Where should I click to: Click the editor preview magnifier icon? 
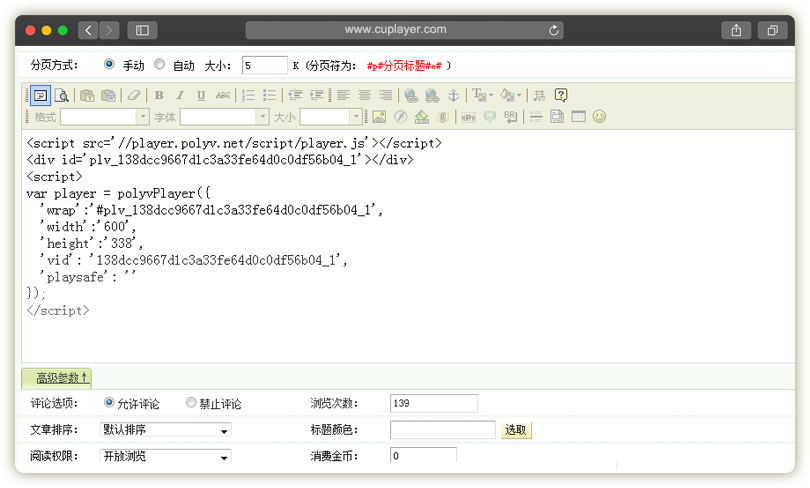62,96
